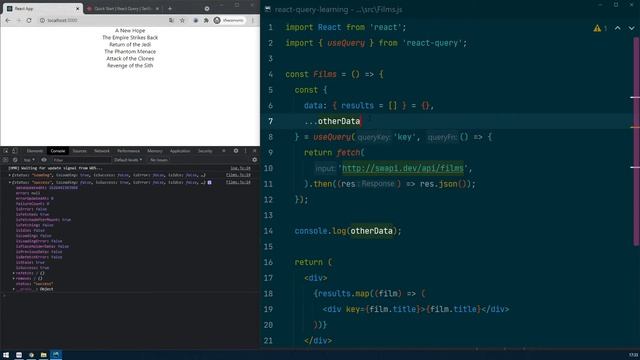Click 'Revenge of the Sith' text
Image resolution: width=640 pixels, height=360 pixels.
click(130, 65)
